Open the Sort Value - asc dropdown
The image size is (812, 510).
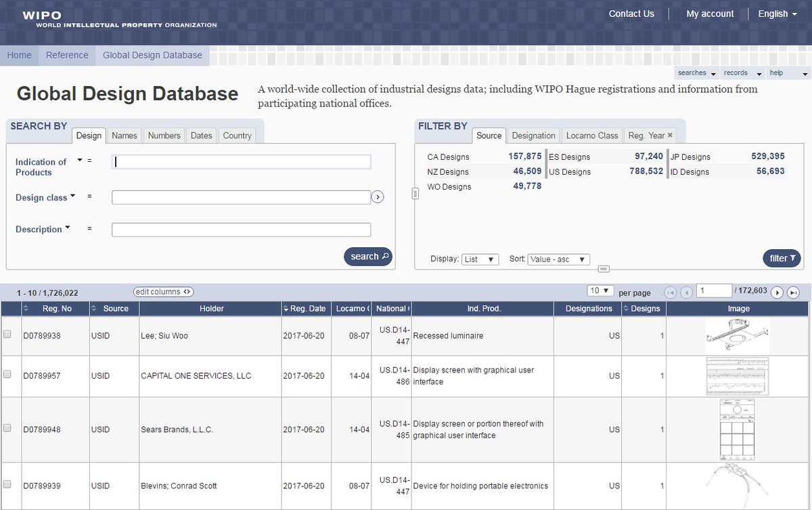click(x=559, y=259)
